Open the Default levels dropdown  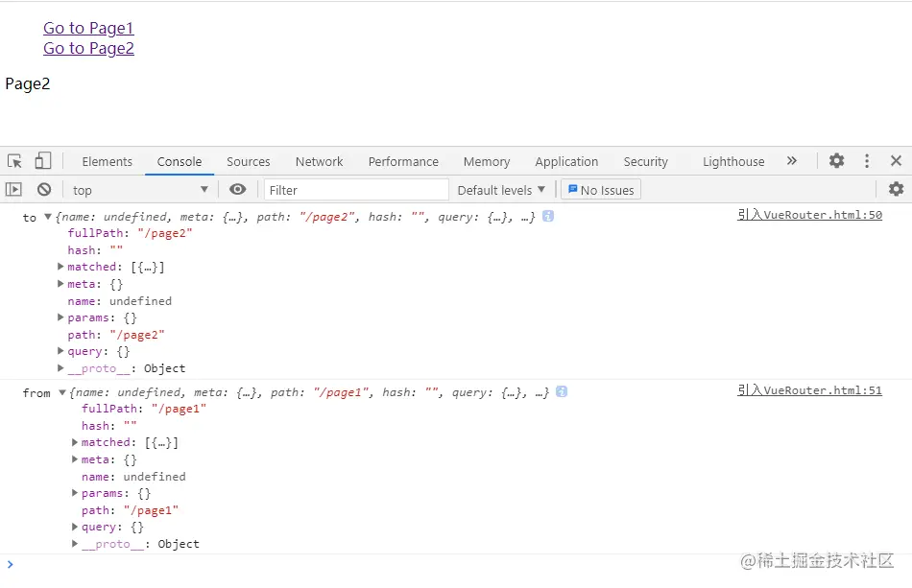(501, 190)
